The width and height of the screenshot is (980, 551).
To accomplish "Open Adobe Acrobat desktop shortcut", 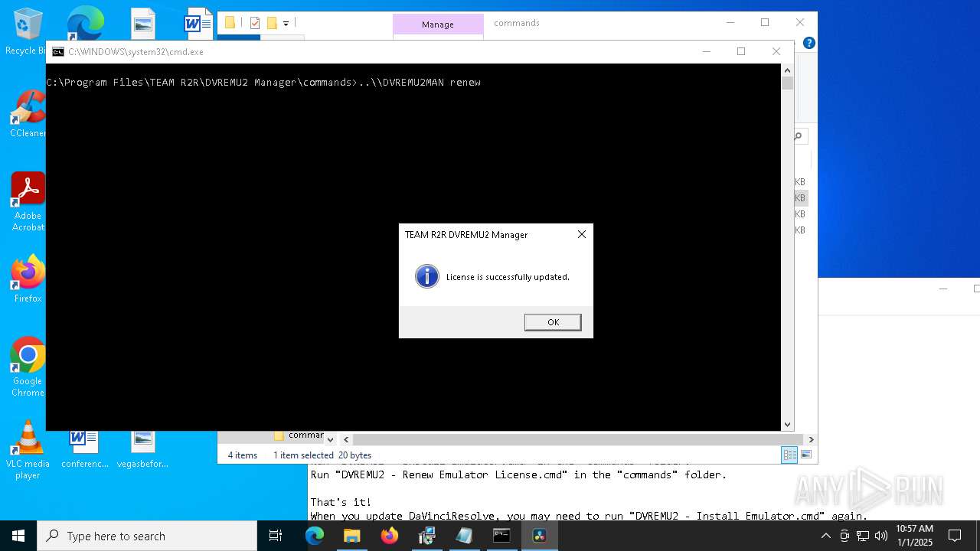I will 28,203.
